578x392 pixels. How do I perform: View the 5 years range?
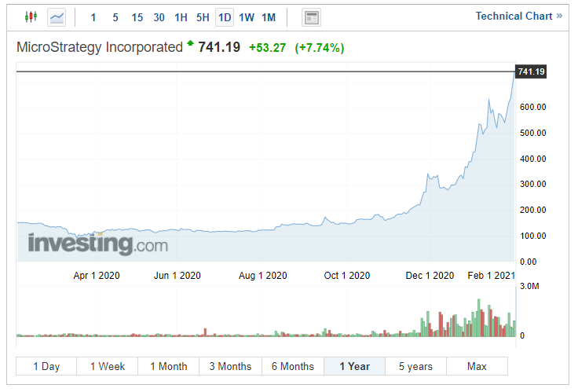(415, 366)
